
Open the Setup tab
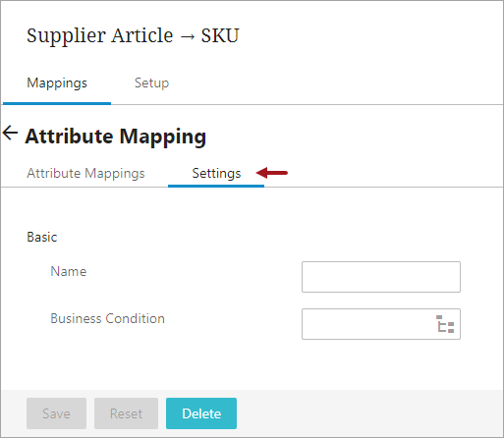tap(151, 82)
